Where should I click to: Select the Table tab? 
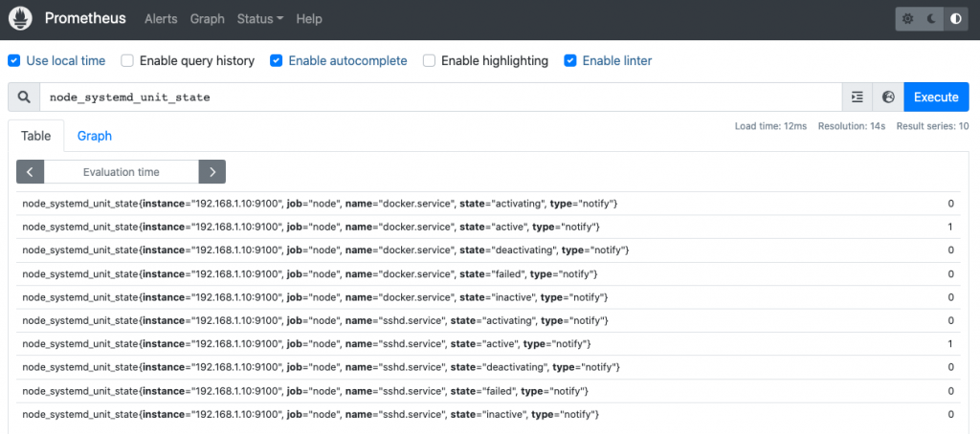36,136
